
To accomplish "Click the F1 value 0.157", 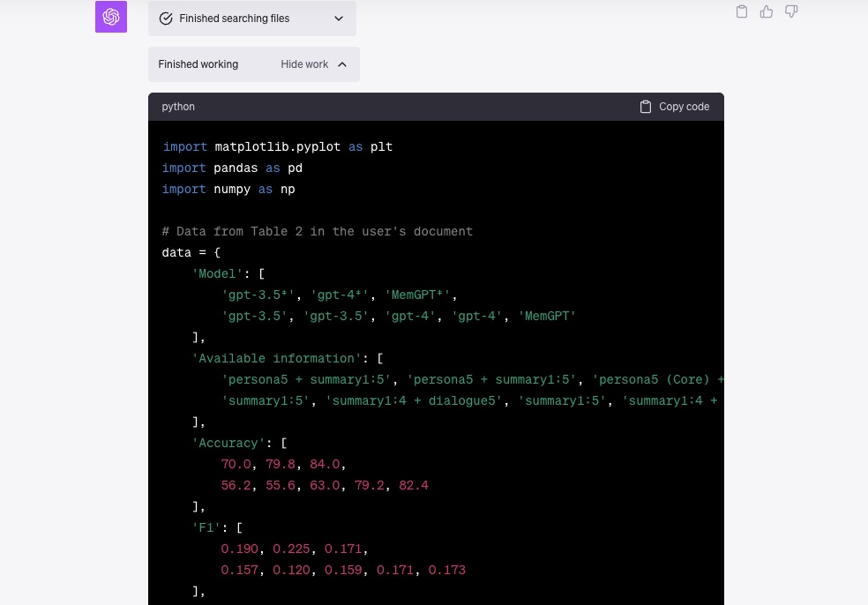I will (240, 570).
